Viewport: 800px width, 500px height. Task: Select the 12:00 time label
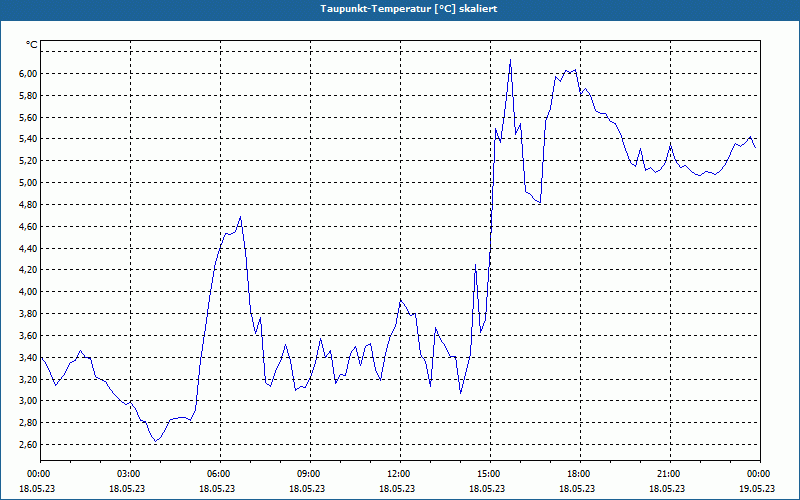pos(401,474)
